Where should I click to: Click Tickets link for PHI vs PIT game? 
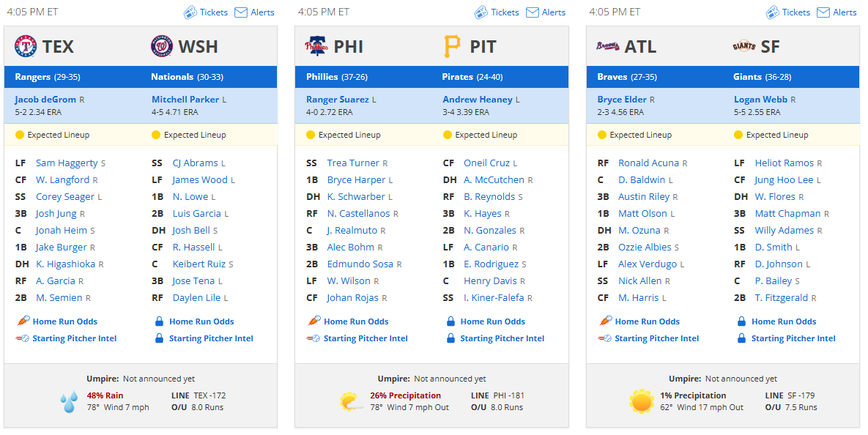click(505, 12)
